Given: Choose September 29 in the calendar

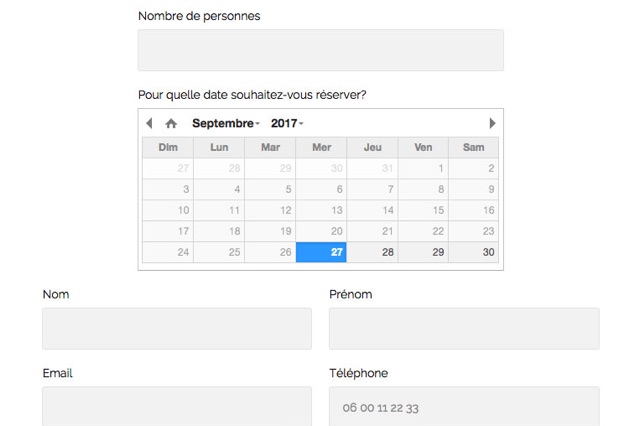Looking at the screenshot, I should (x=423, y=252).
